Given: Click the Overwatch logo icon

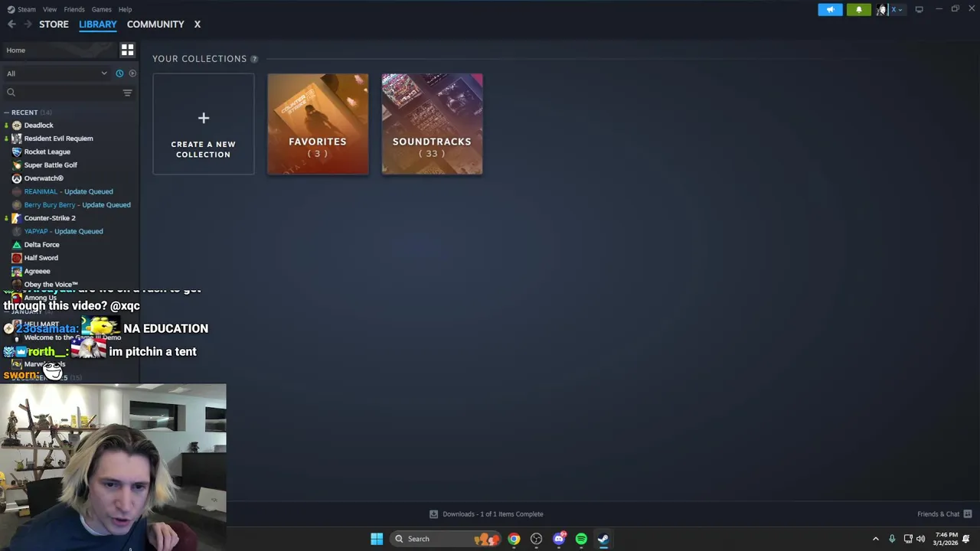Looking at the screenshot, I should click(17, 178).
